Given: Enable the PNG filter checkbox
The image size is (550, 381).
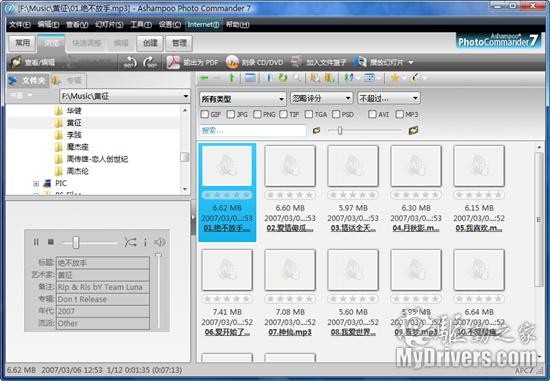Looking at the screenshot, I should (257, 114).
